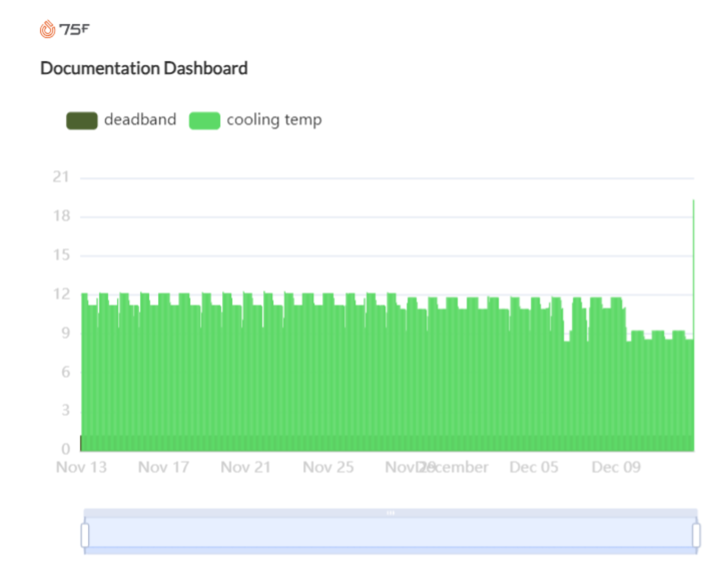Screen dimensions: 707x588
Task: Click the left zoom slider handle
Action: (x=85, y=535)
